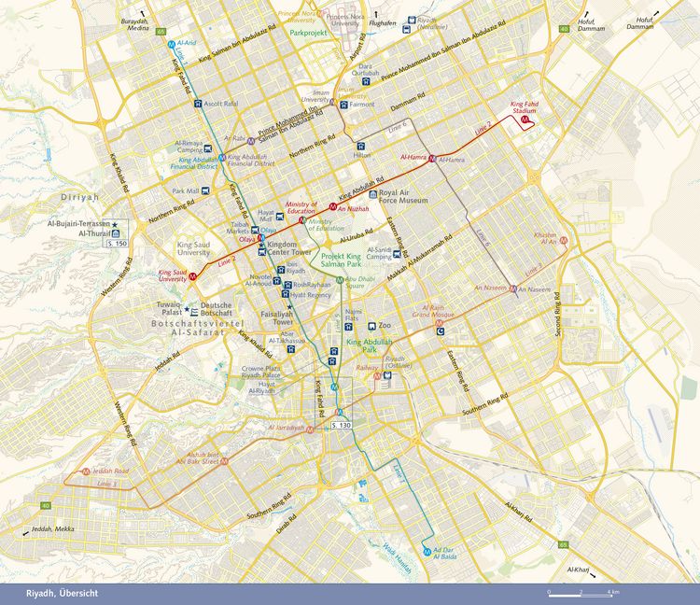Select the Al-Sanidi Camping icon
Image resolution: width=700 pixels, height=605 pixels.
click(397, 255)
